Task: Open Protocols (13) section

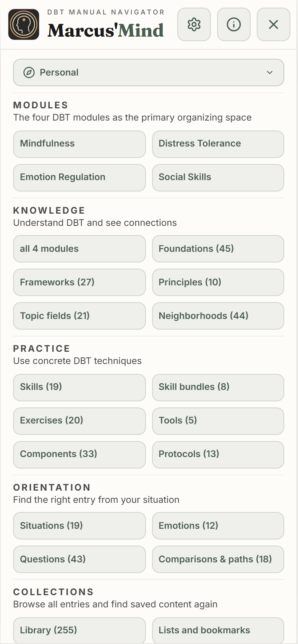Action: pos(218,455)
